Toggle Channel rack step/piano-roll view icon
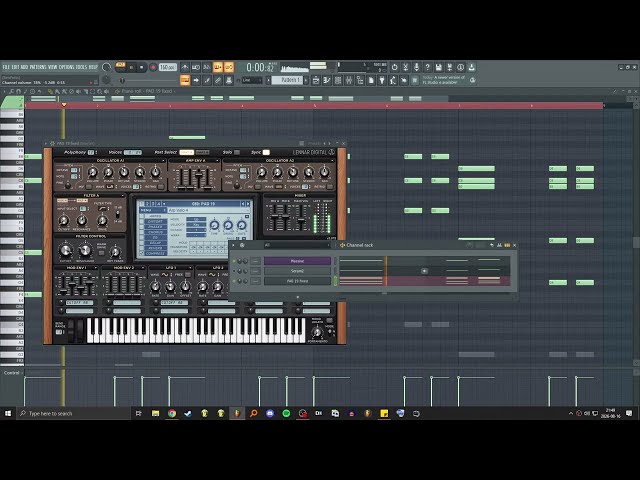Screen dimensions: 640x480 [507, 245]
